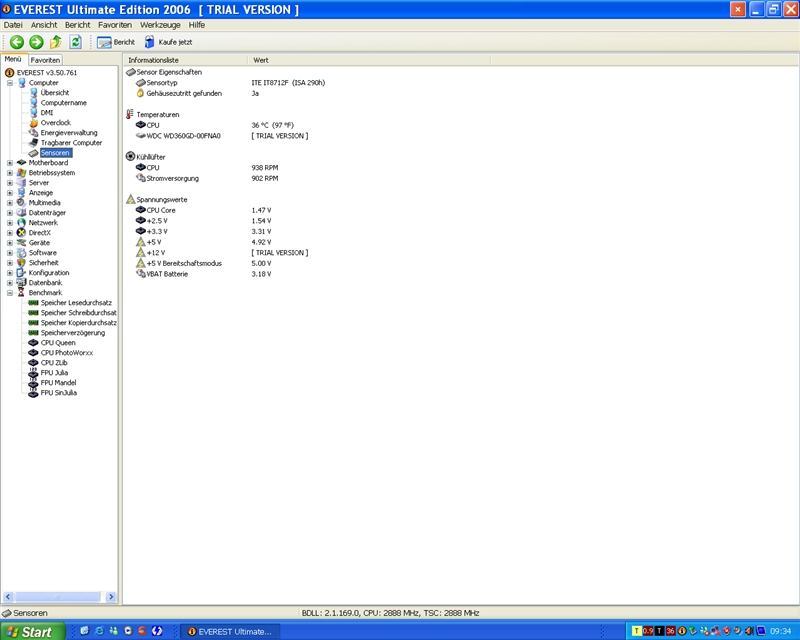Expand the DirectX tree node
Image resolution: width=800 pixels, height=640 pixels.
(x=10, y=233)
